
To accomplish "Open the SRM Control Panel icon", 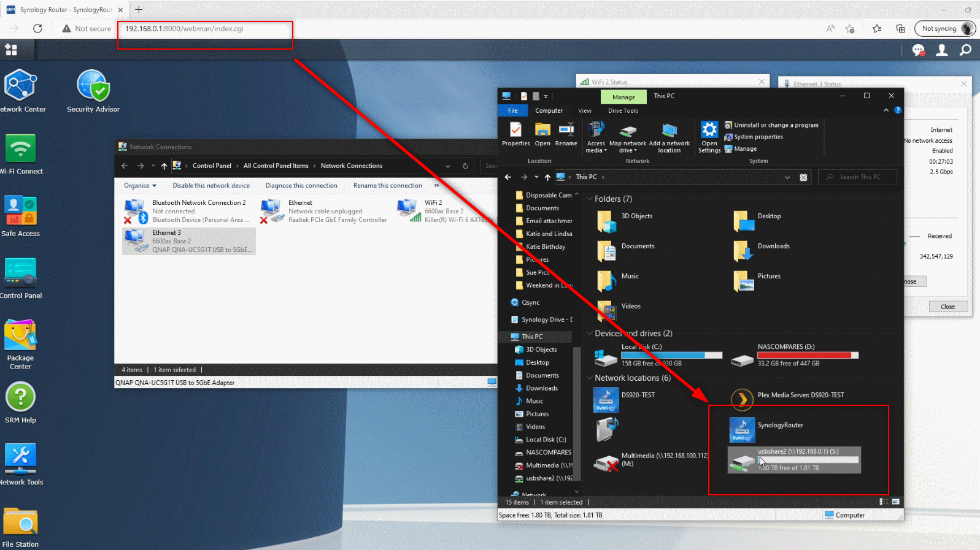I will point(21,278).
